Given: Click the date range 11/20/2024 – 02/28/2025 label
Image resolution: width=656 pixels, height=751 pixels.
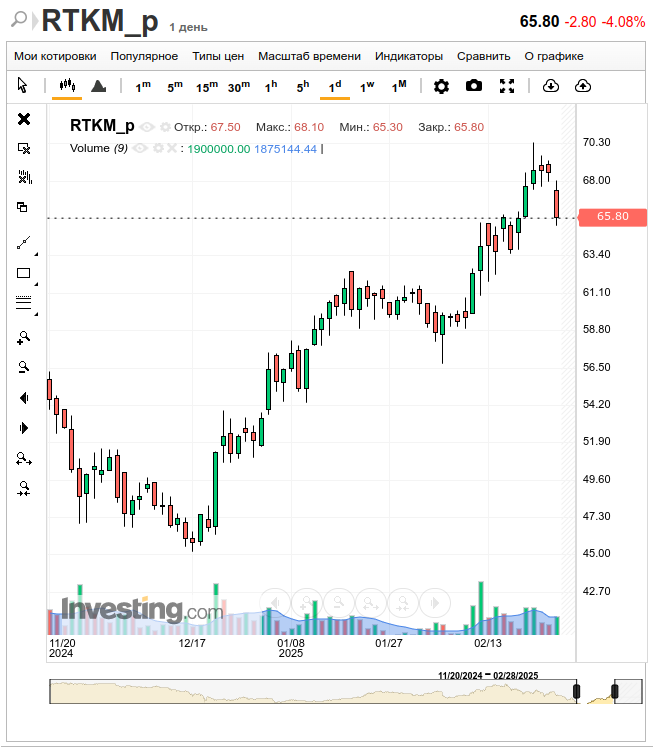Looking at the screenshot, I should point(488,675).
